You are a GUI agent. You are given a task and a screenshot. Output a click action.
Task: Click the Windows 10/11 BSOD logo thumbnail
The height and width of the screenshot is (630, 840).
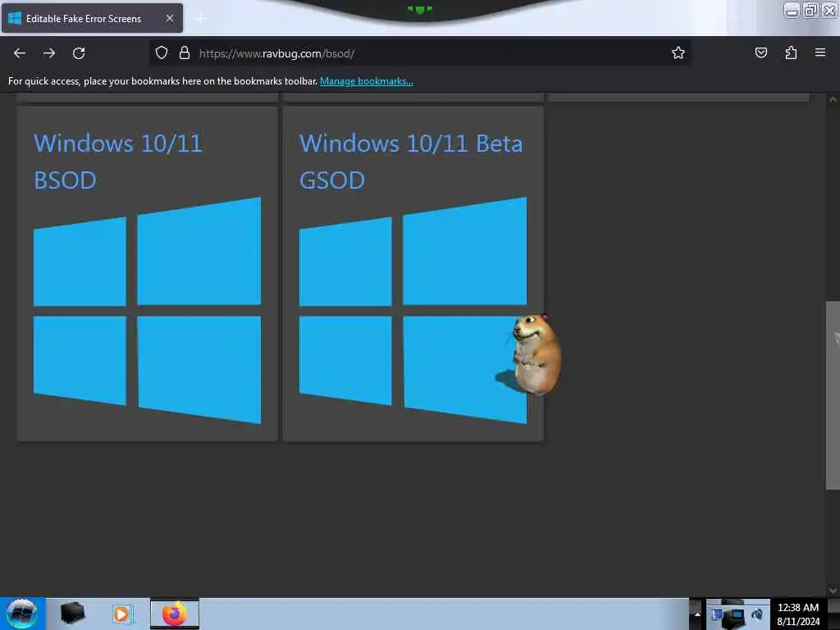click(148, 311)
